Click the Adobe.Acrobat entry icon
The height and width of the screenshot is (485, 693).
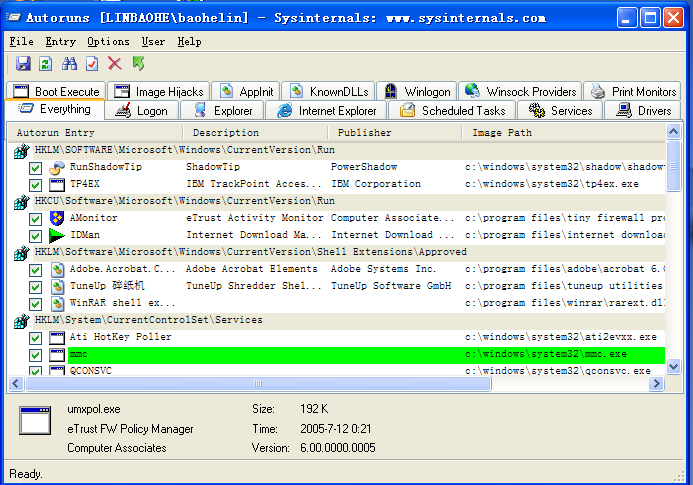(57, 269)
